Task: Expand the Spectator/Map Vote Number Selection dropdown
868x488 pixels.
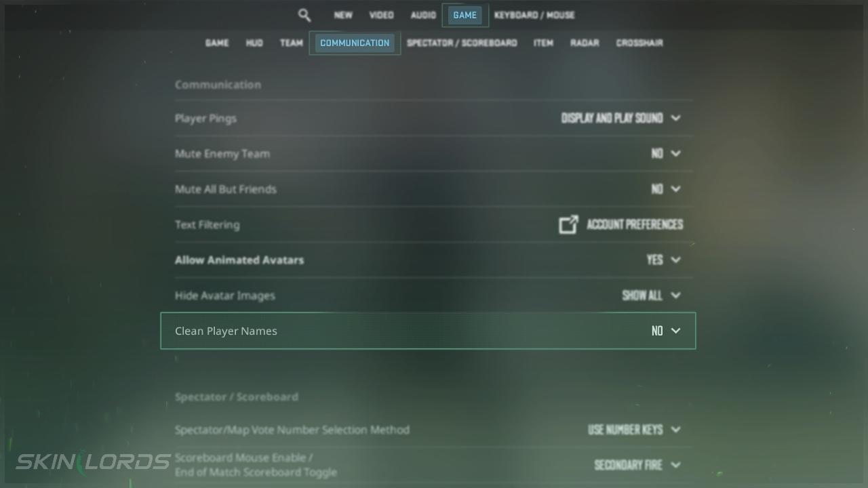Action: [x=634, y=430]
